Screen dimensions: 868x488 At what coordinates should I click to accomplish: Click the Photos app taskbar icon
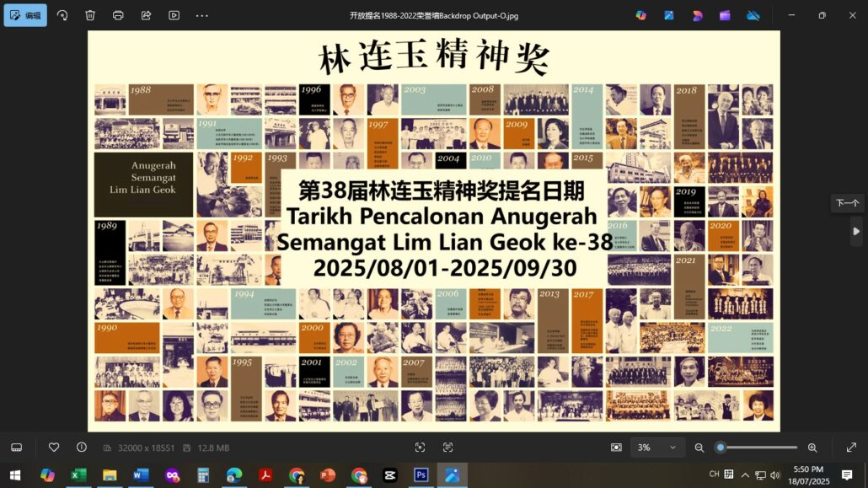[x=453, y=475]
